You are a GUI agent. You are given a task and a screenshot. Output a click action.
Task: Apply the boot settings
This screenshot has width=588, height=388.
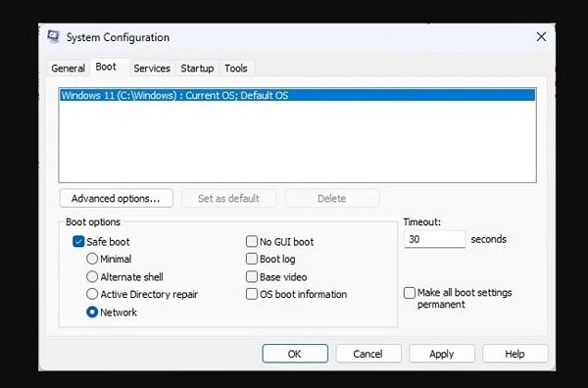[x=442, y=354]
